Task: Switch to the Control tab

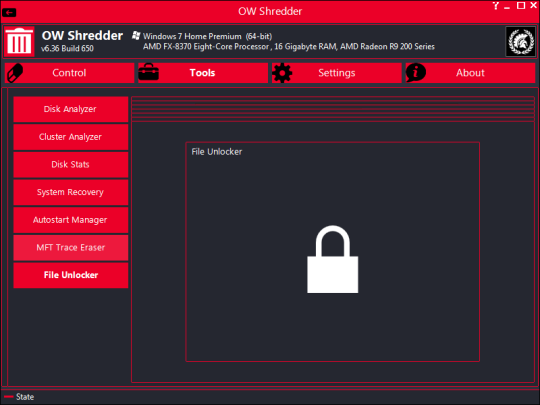Action: coord(70,73)
